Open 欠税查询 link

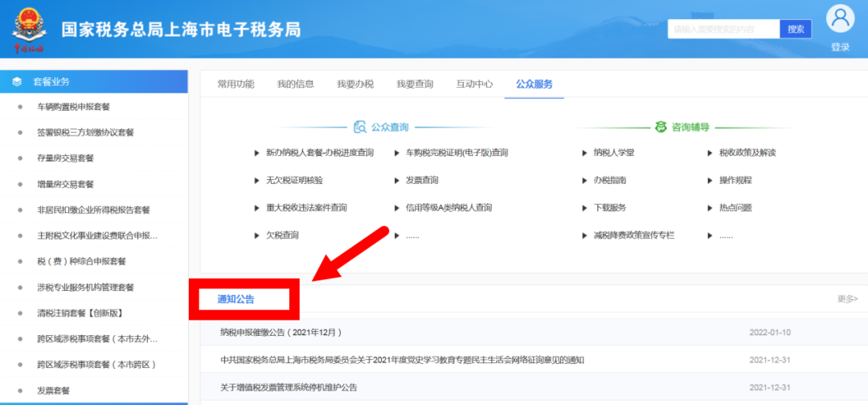pos(282,235)
